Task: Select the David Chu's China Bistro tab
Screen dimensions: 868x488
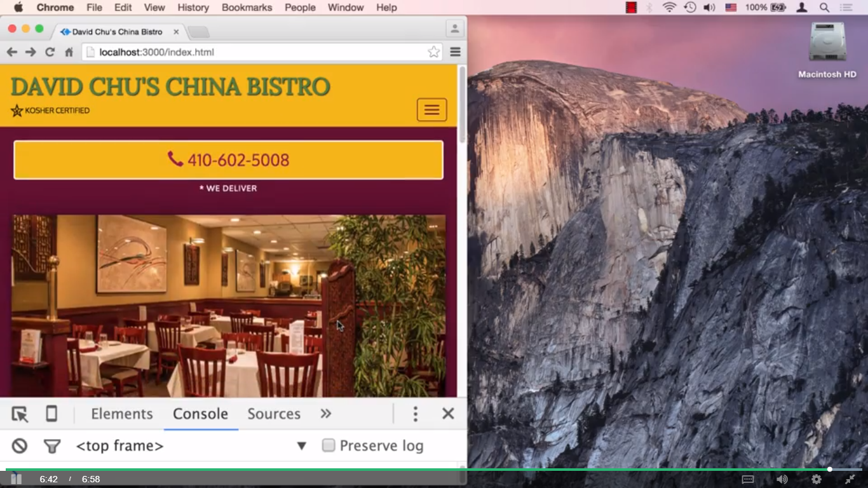Action: click(118, 32)
